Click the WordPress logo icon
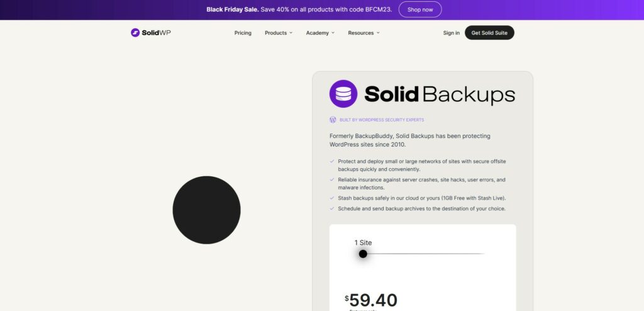 click(333, 120)
